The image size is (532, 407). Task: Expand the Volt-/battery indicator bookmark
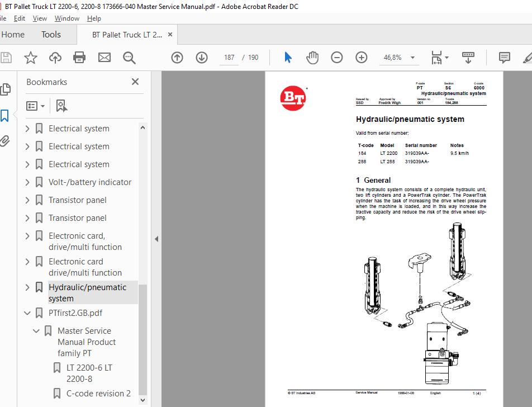[27, 182]
